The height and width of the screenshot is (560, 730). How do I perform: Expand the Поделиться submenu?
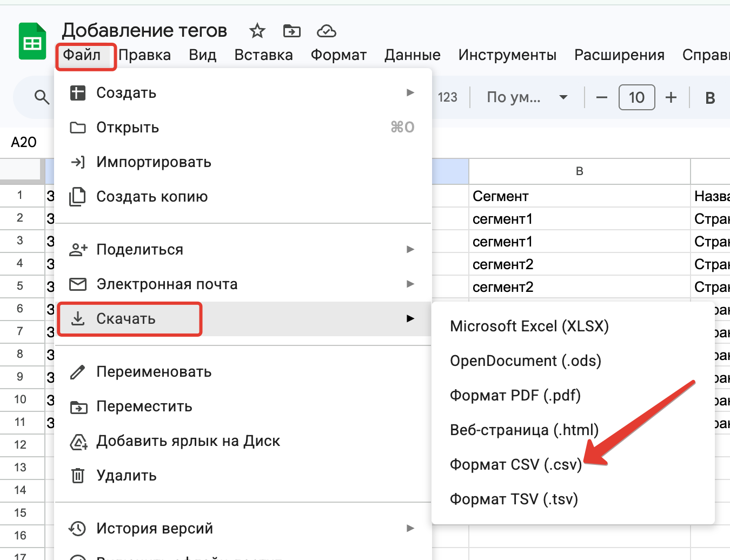243,250
